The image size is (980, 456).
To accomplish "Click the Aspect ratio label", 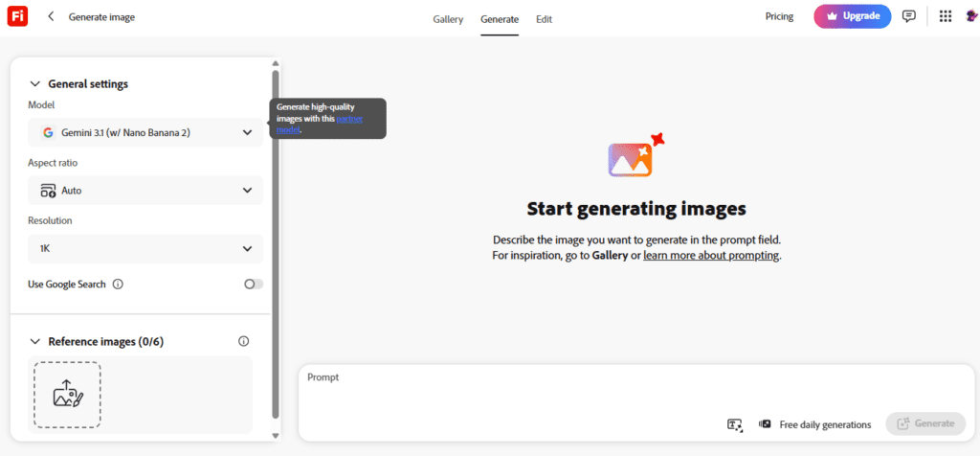I will pyautogui.click(x=53, y=163).
